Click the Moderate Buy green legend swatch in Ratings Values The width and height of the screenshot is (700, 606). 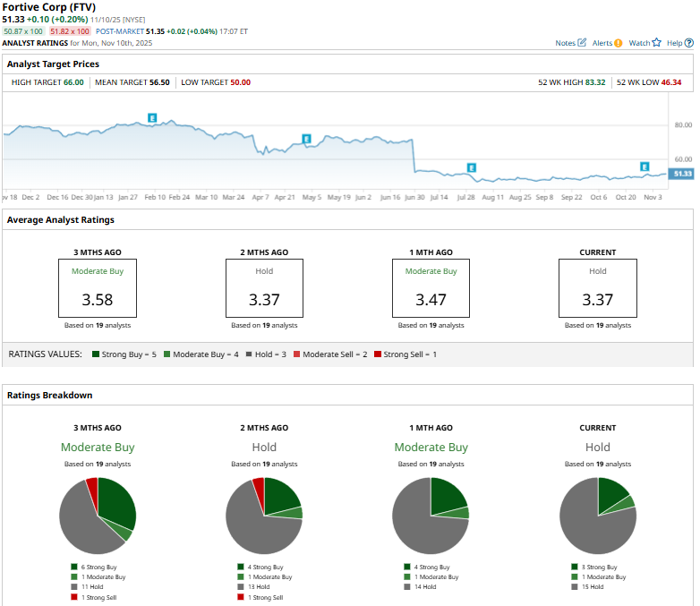tap(167, 354)
